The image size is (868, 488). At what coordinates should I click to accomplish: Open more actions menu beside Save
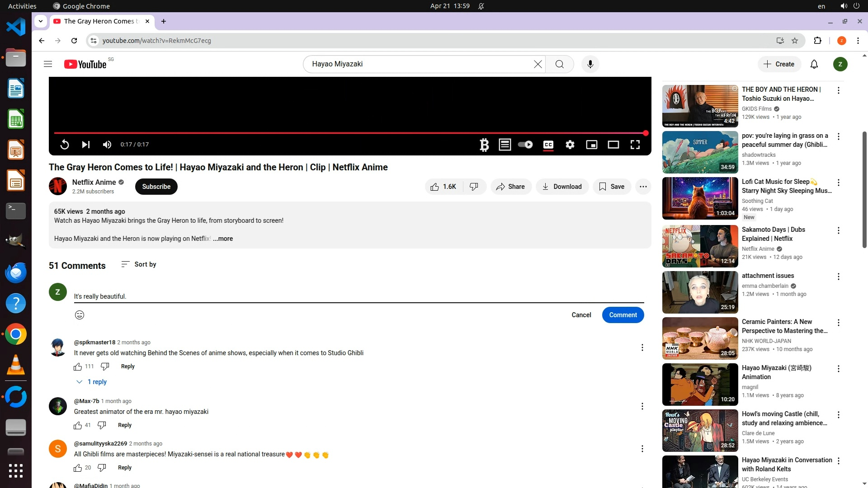coord(643,187)
